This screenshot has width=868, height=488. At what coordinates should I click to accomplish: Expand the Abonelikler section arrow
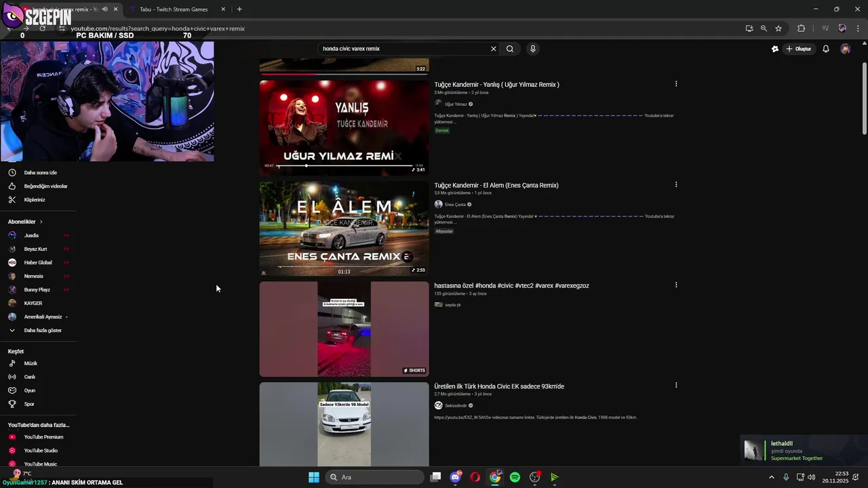pyautogui.click(x=41, y=222)
